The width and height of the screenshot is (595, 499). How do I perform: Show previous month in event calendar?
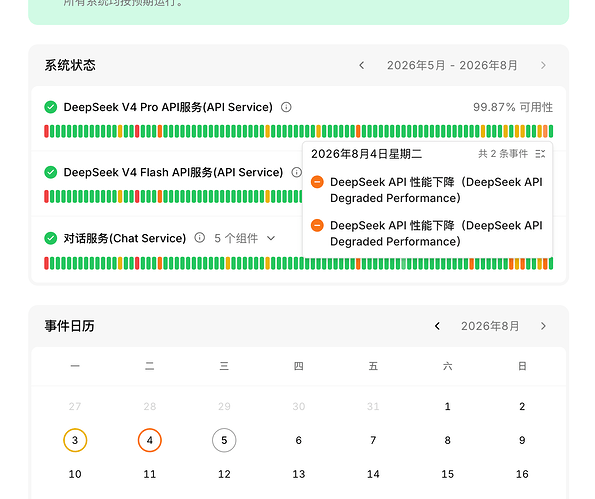tap(437, 326)
